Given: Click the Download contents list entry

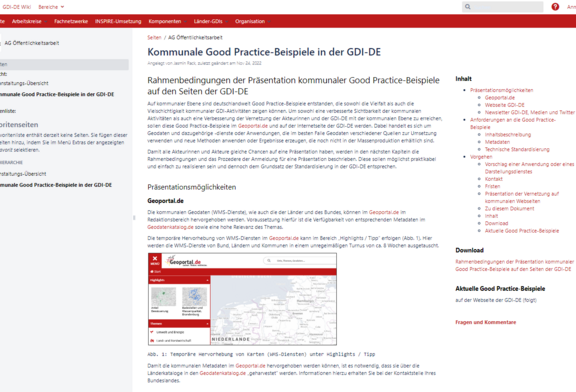Looking at the screenshot, I should [x=496, y=223].
